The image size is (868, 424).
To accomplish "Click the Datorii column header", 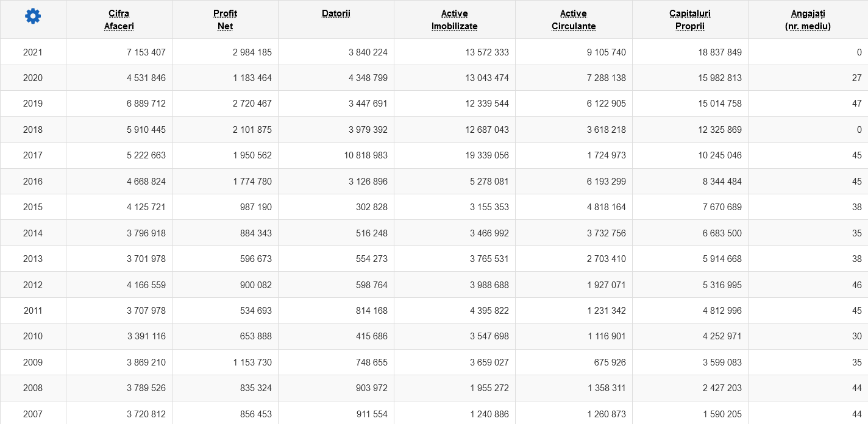I will 336,13.
